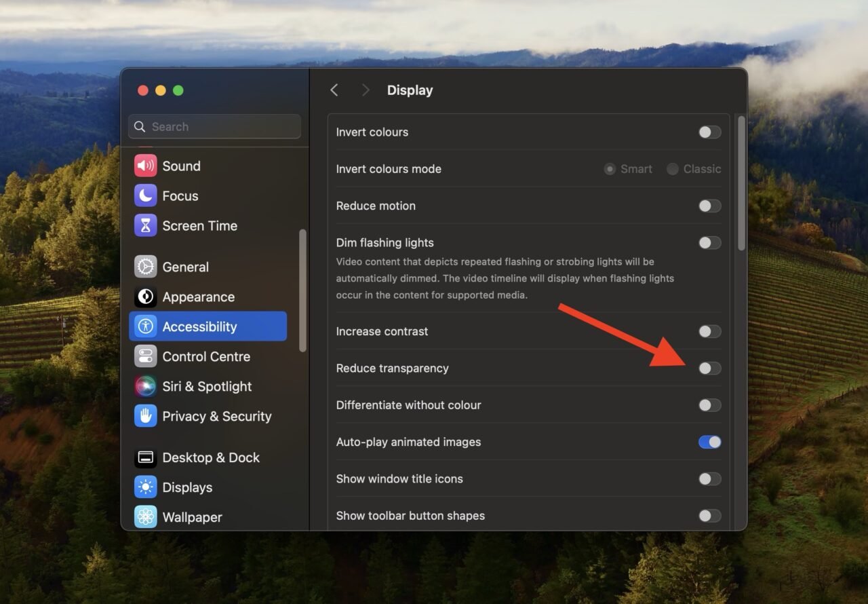The width and height of the screenshot is (868, 604).
Task: Open the Desktop & Dock pane
Action: coord(208,457)
